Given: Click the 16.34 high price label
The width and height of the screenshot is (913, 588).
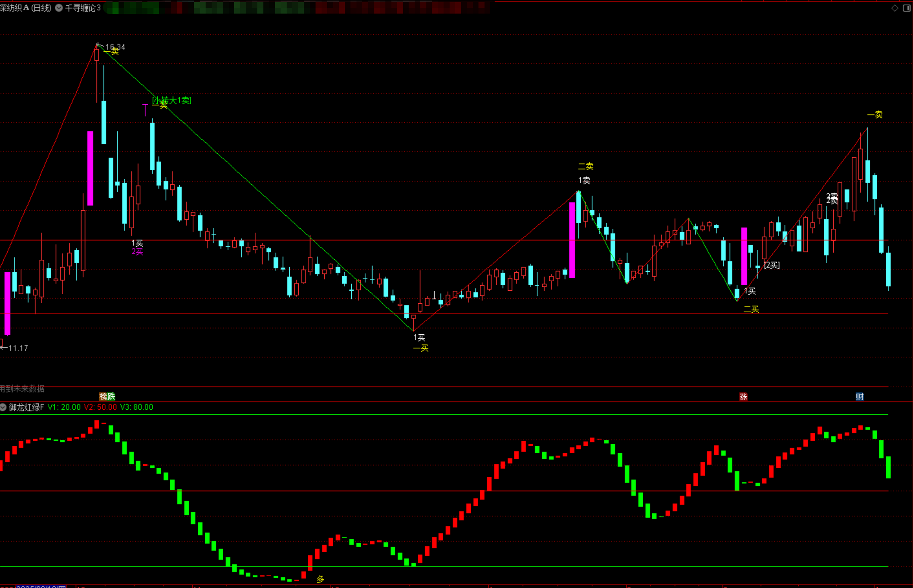Looking at the screenshot, I should tap(115, 47).
